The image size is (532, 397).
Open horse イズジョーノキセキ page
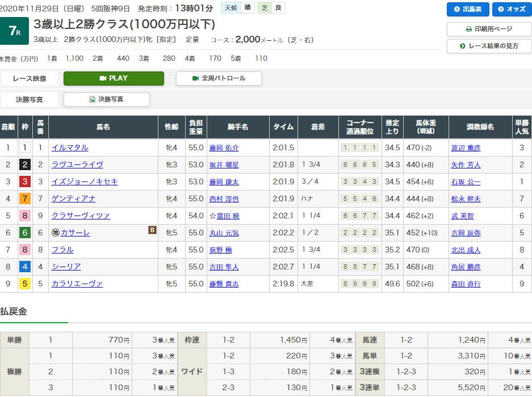(x=85, y=181)
